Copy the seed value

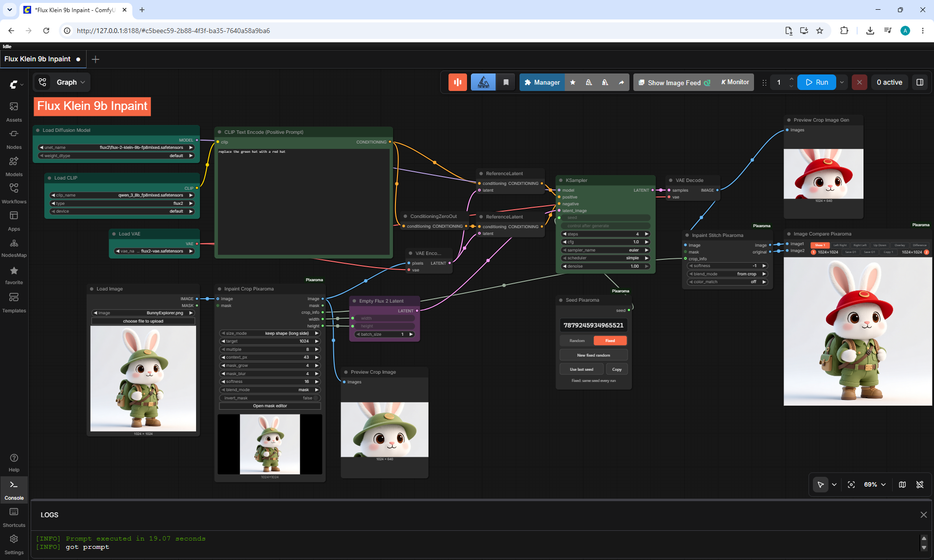point(617,369)
